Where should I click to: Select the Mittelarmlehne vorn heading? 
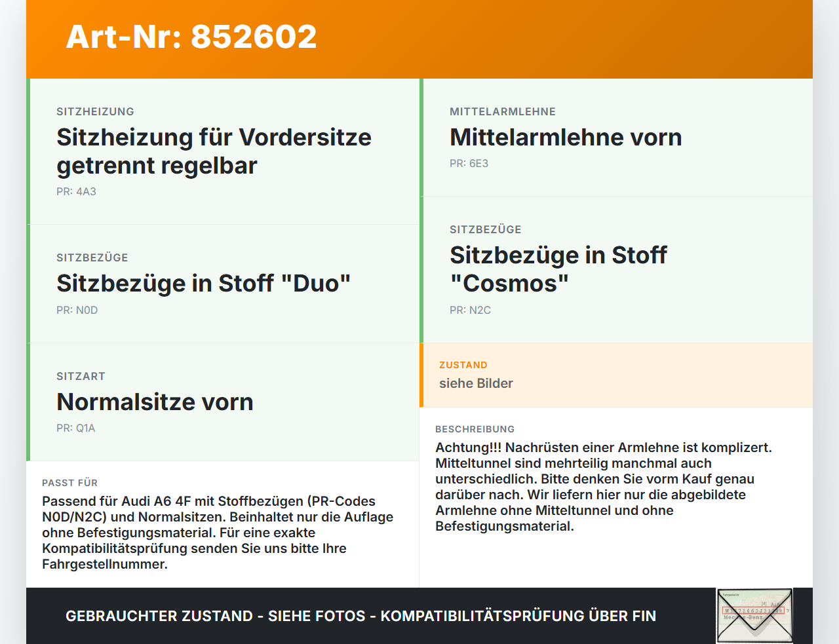tap(566, 137)
